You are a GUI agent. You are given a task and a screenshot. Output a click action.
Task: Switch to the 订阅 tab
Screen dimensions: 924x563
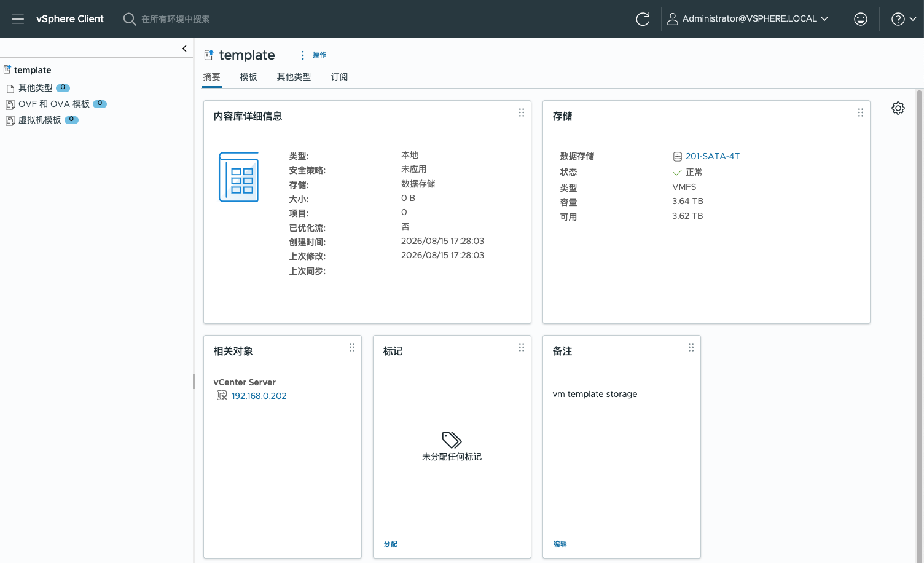(x=340, y=77)
